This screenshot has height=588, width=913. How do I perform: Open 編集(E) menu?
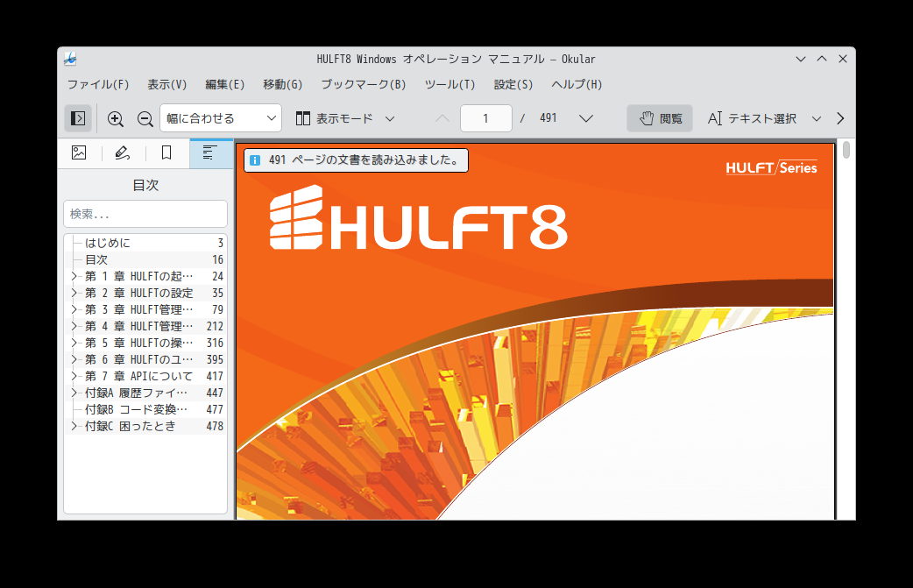(x=225, y=84)
